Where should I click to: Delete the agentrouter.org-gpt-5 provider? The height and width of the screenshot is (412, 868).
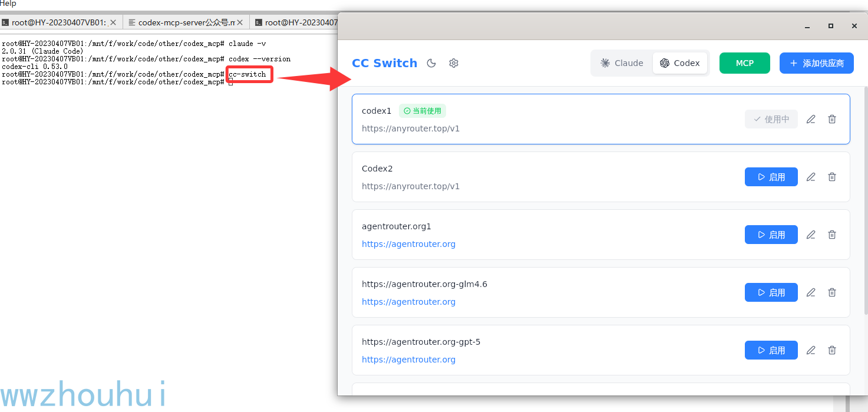832,350
